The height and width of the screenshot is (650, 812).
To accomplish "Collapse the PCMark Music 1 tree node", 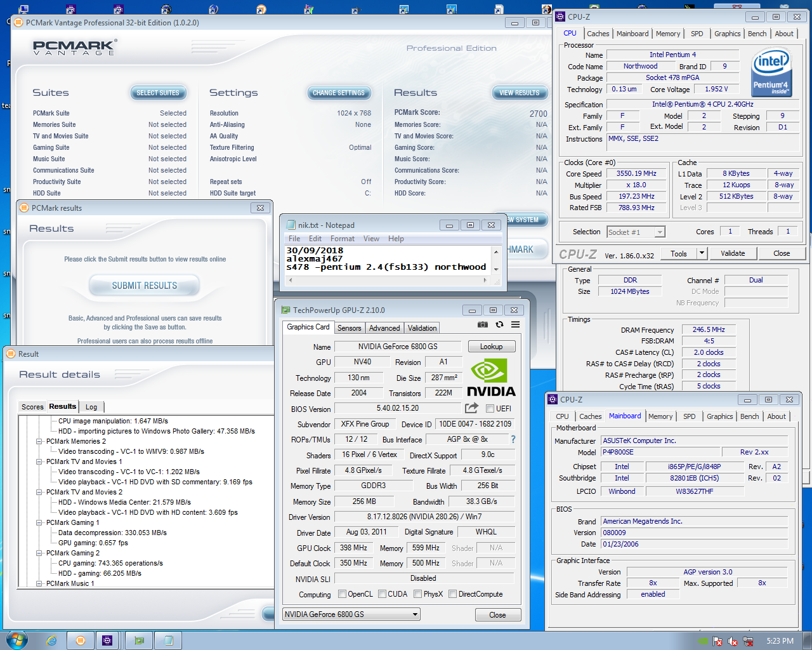I will pyautogui.click(x=39, y=583).
